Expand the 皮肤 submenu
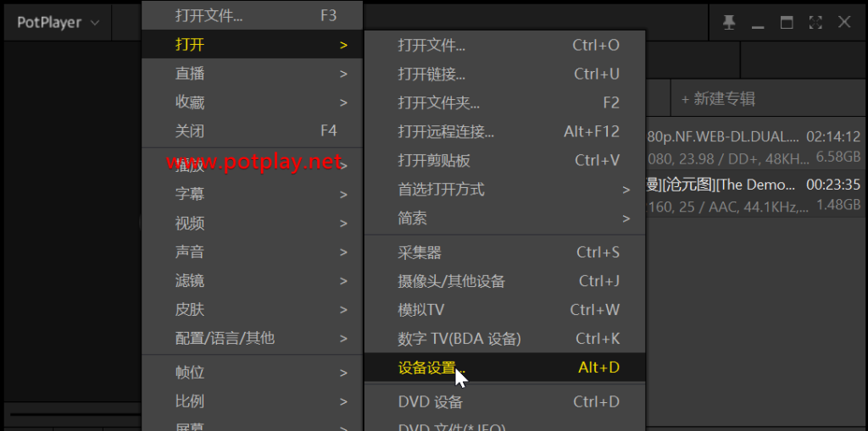 pos(253,309)
